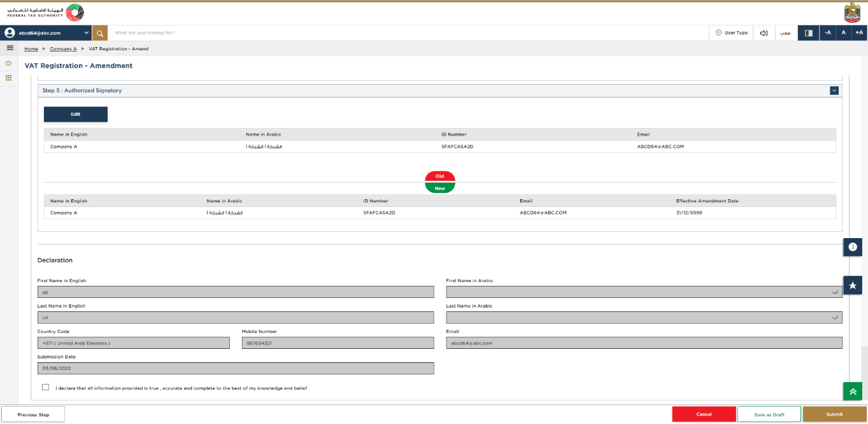868x424 pixels.
Task: Increase font size with +A
Action: pos(859,32)
